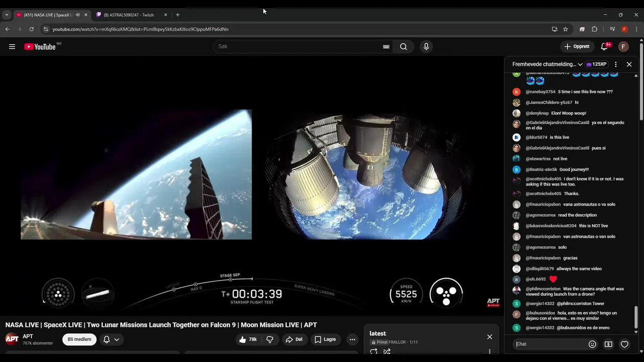Open a new browser tab
The height and width of the screenshot is (362, 644).
tap(178, 15)
